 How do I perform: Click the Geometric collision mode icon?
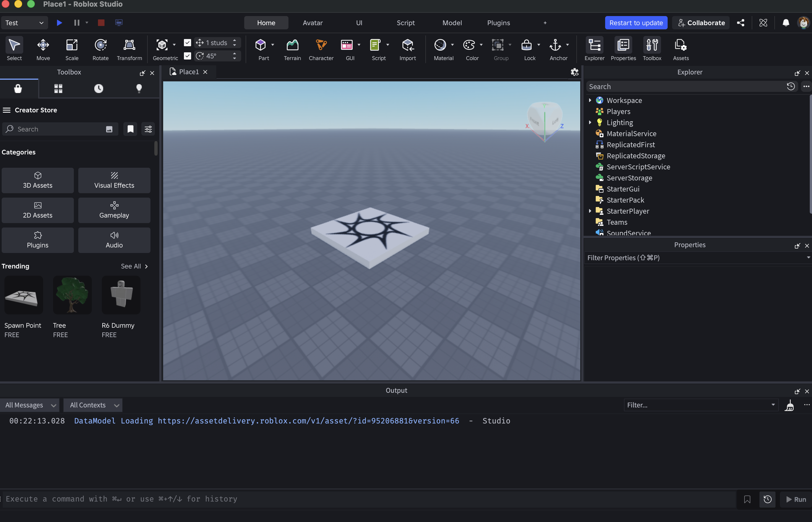click(162, 45)
